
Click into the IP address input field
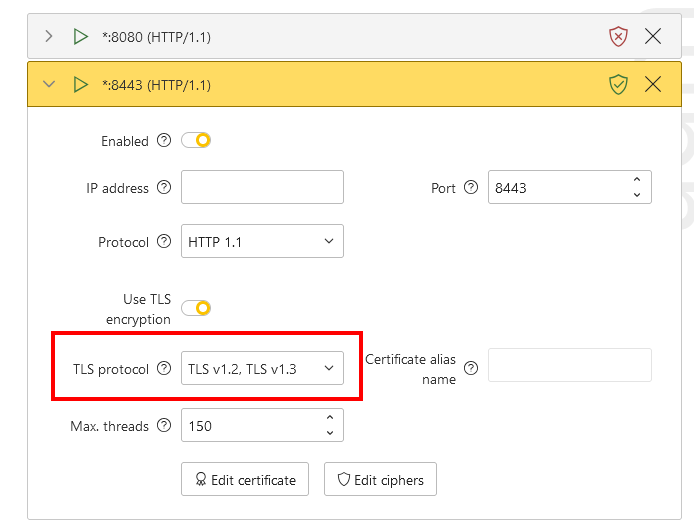pos(262,188)
